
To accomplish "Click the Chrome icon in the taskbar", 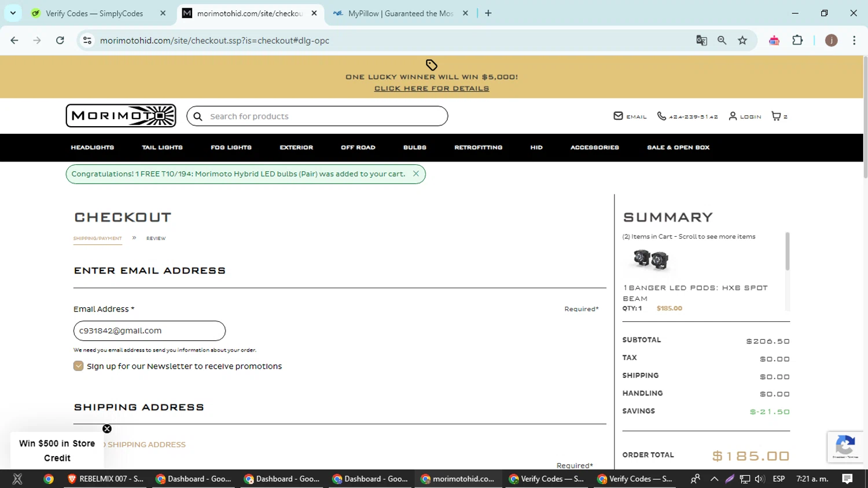I will pos(49,479).
